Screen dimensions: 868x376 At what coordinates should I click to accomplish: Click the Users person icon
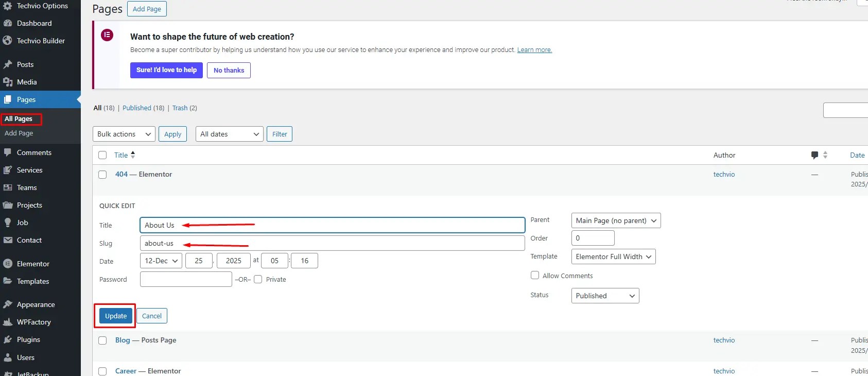[8, 357]
